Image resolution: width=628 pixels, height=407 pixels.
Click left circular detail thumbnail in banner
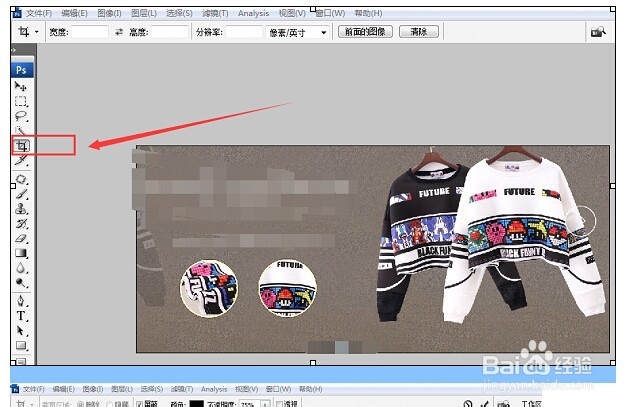tap(209, 288)
